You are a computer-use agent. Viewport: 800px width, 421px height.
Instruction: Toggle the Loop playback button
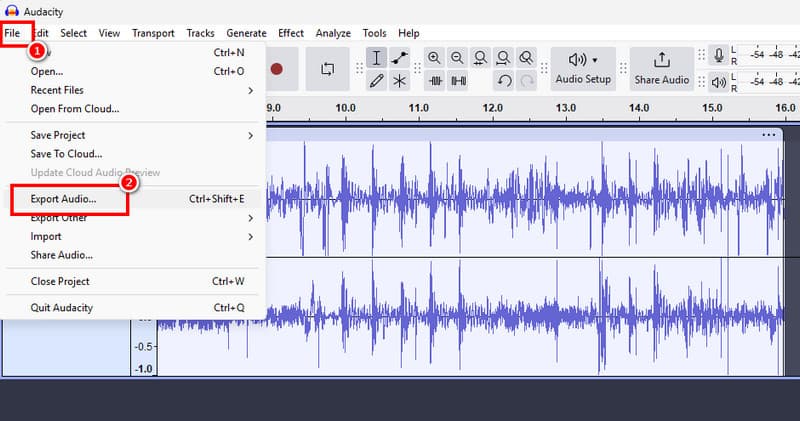pyautogui.click(x=328, y=69)
